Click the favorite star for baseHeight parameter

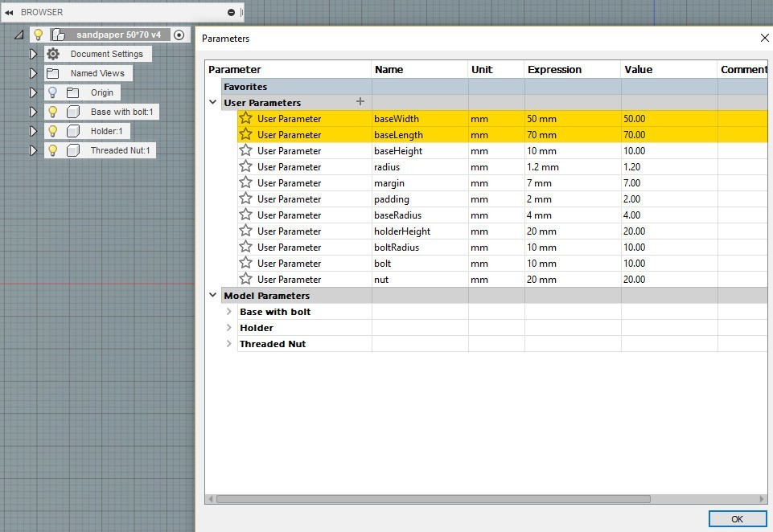pos(246,150)
